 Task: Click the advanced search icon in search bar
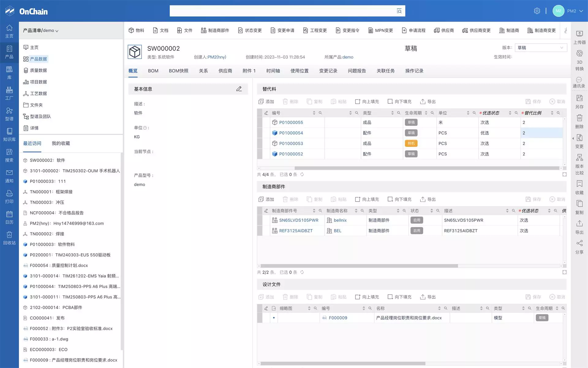399,11
